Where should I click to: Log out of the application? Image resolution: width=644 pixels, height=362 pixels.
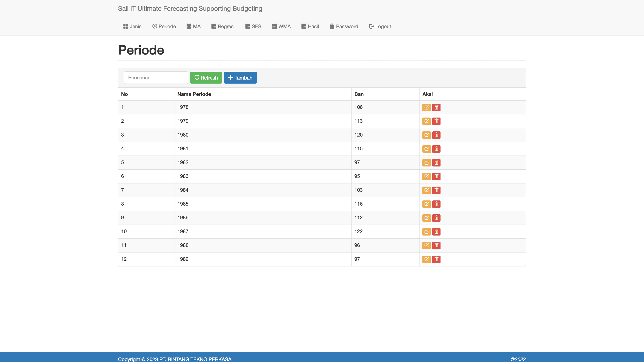coord(380,27)
